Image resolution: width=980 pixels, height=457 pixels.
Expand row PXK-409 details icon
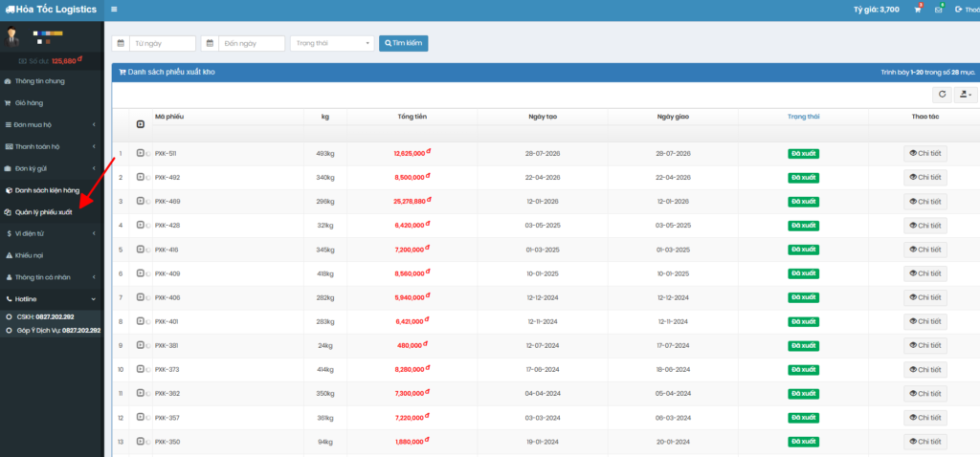pyautogui.click(x=141, y=273)
